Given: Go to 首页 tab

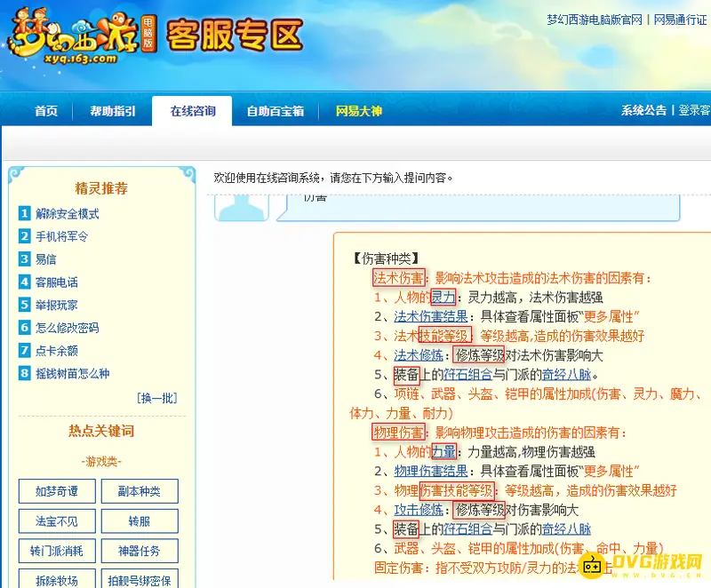Looking at the screenshot, I should [46, 111].
